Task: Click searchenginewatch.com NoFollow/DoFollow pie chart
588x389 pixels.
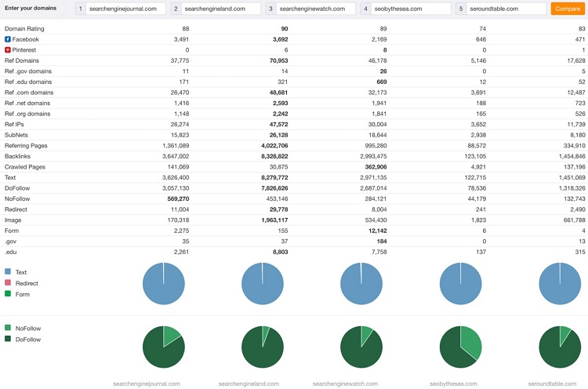Action: point(361,347)
